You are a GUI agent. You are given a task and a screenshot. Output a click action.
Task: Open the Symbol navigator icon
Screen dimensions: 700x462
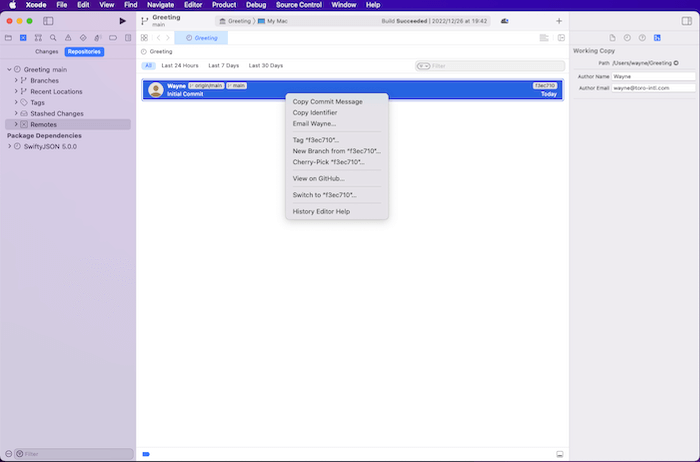pyautogui.click(x=38, y=38)
